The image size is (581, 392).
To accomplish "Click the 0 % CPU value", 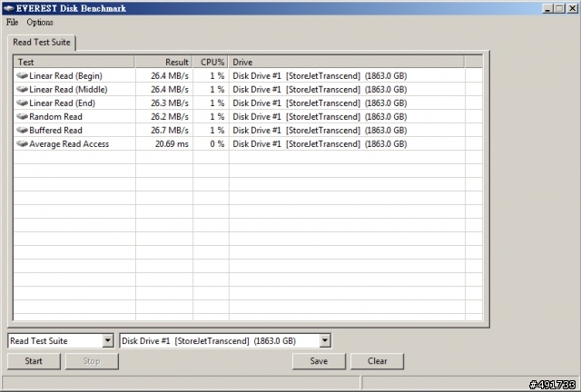I will pos(217,143).
